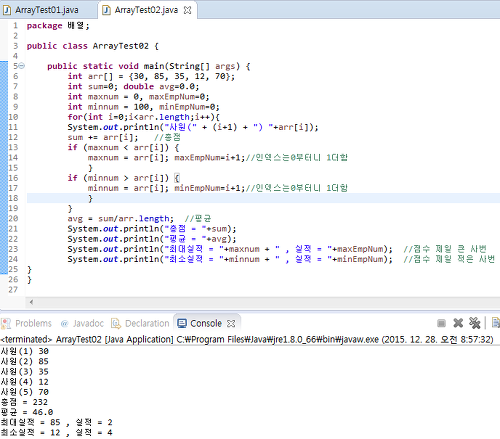
Task: Close the Console view
Action: (231, 323)
